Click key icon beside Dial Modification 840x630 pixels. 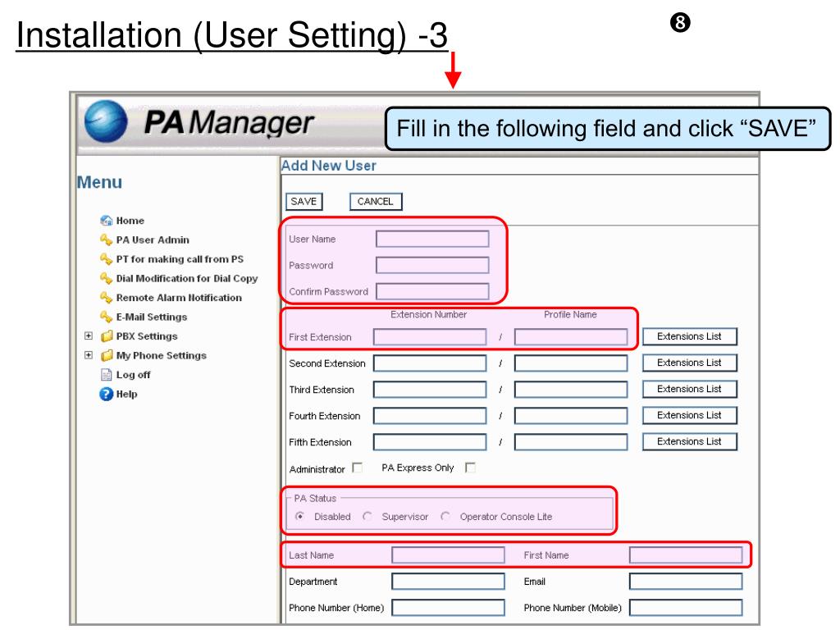(x=106, y=278)
